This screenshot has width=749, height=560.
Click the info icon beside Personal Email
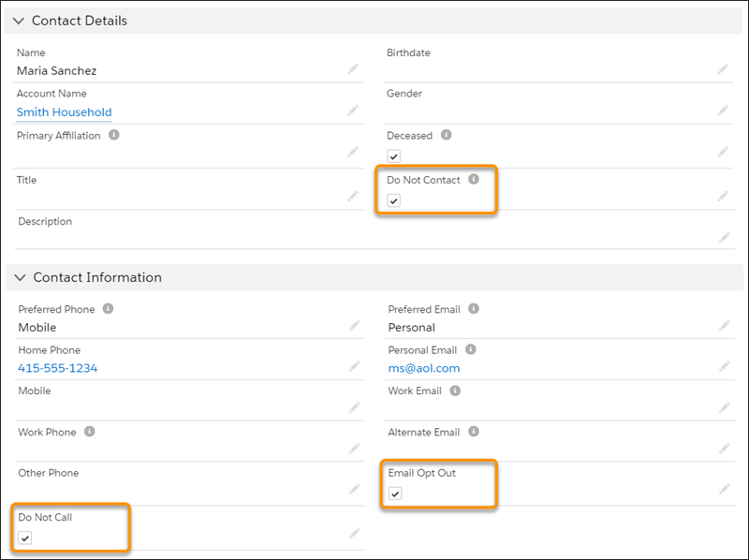pyautogui.click(x=470, y=349)
